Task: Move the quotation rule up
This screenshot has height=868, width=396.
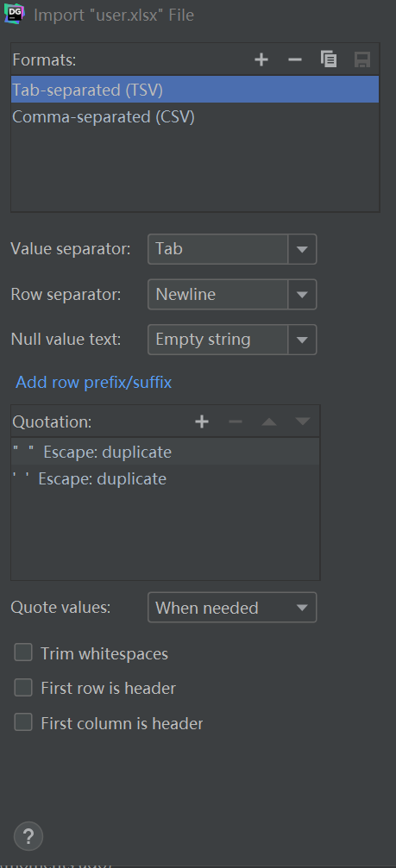Action: 269,422
